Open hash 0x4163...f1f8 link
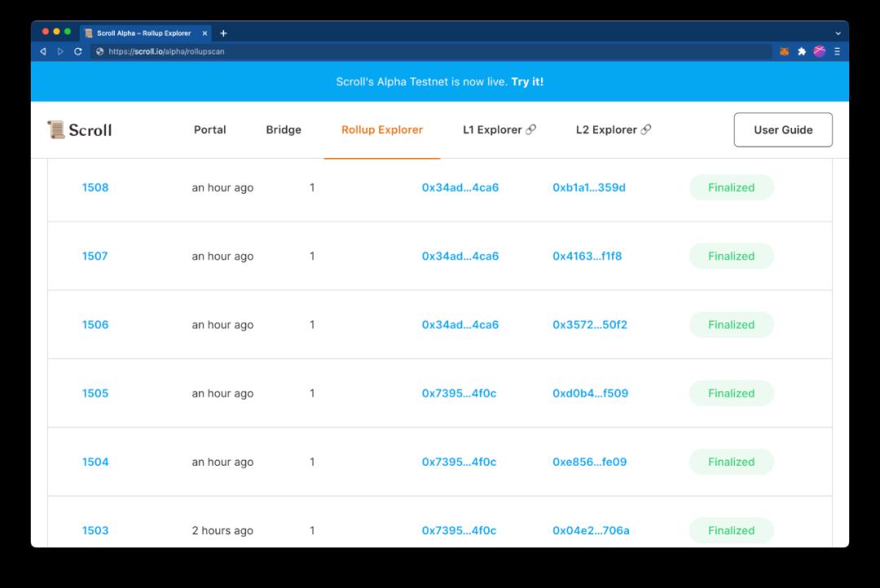 pyautogui.click(x=587, y=256)
